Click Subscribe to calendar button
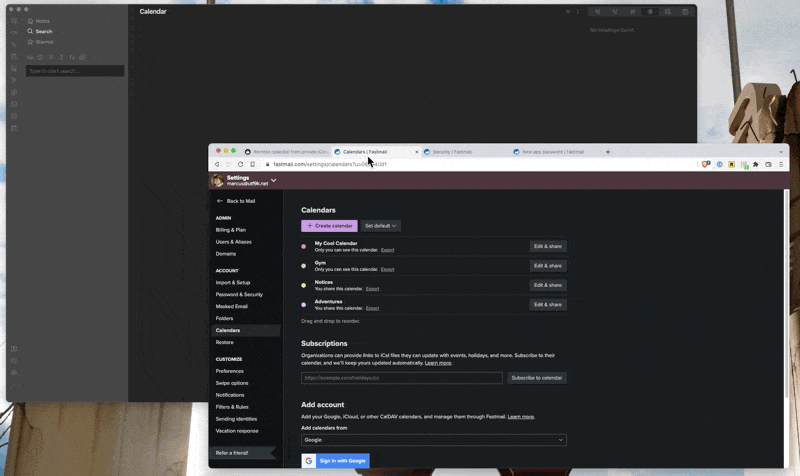 [x=537, y=378]
